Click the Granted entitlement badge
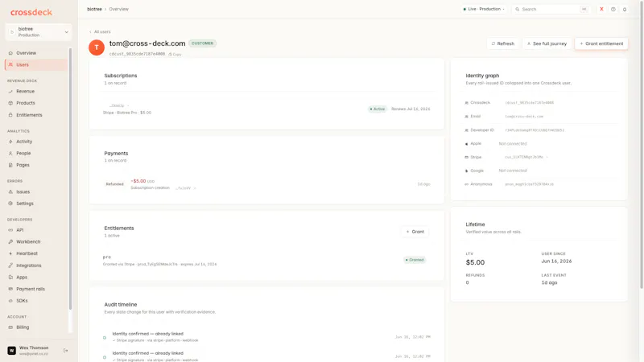 (415, 260)
